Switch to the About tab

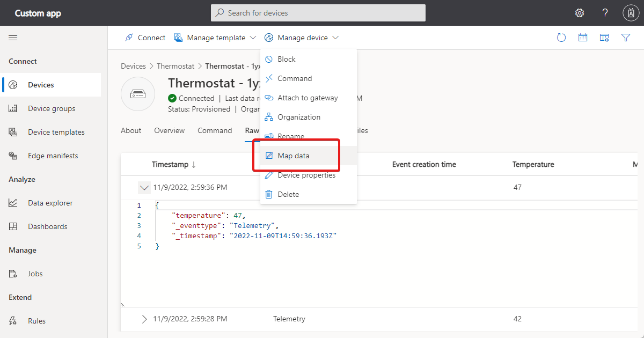click(x=131, y=130)
